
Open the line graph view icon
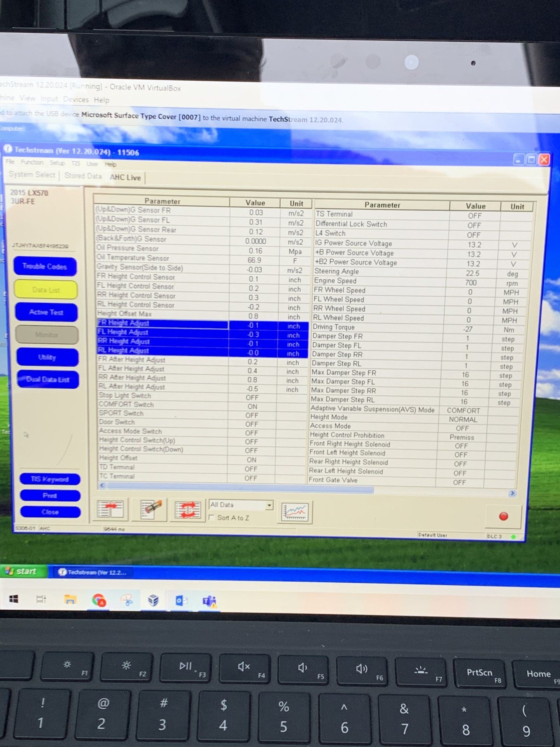[295, 512]
